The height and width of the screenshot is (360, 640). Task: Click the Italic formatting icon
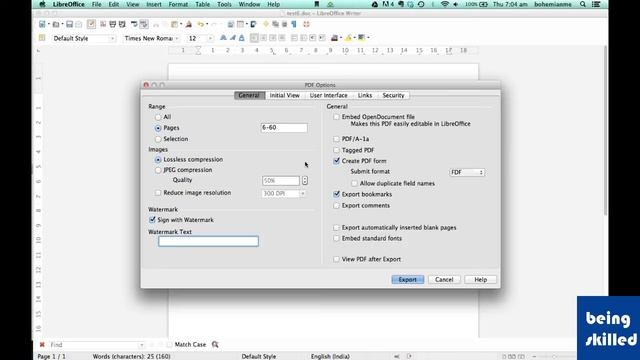pos(233,38)
